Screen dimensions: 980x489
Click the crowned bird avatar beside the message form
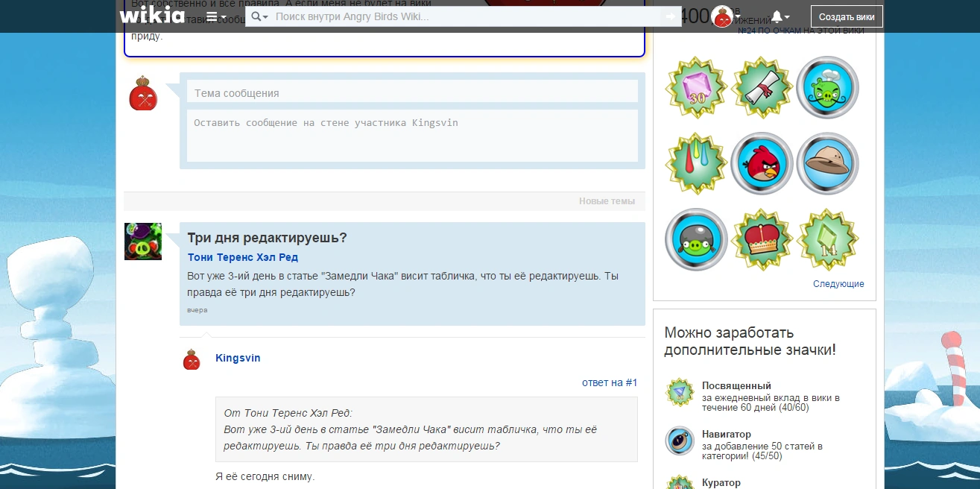coord(143,93)
